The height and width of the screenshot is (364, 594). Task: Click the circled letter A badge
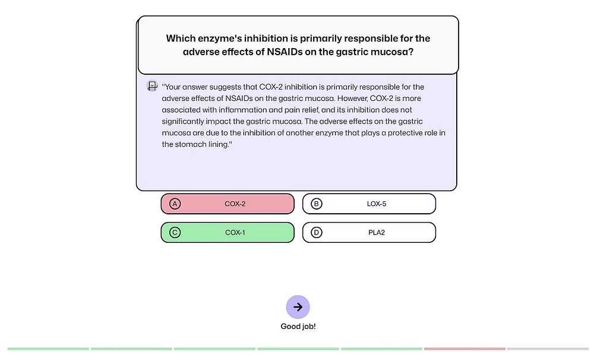pos(175,204)
